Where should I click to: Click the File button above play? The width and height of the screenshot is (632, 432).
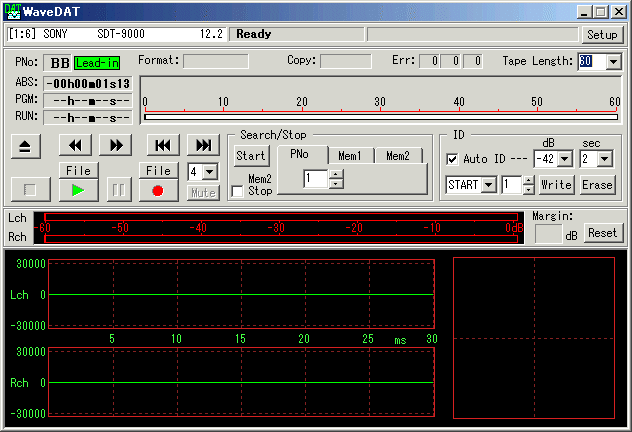pyautogui.click(x=78, y=171)
